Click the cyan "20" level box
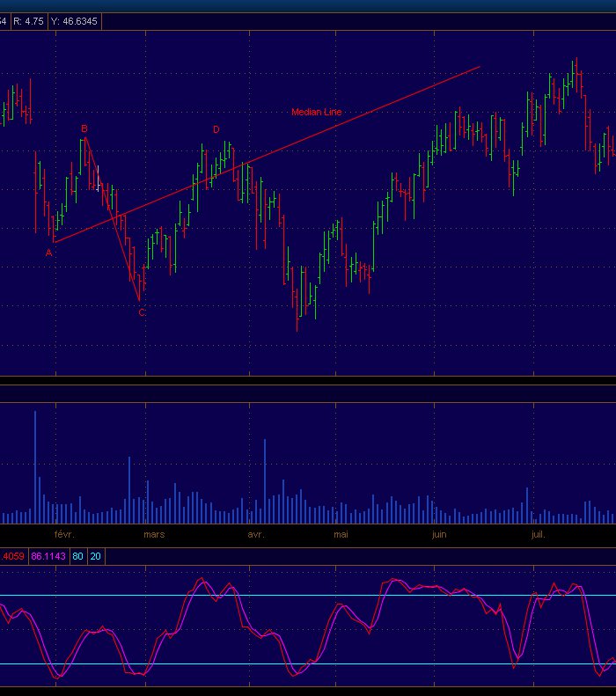The height and width of the screenshot is (696, 616). click(95, 556)
